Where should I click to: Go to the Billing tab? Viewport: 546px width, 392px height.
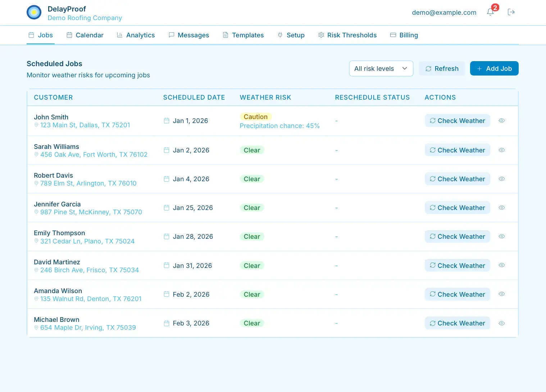click(x=404, y=35)
